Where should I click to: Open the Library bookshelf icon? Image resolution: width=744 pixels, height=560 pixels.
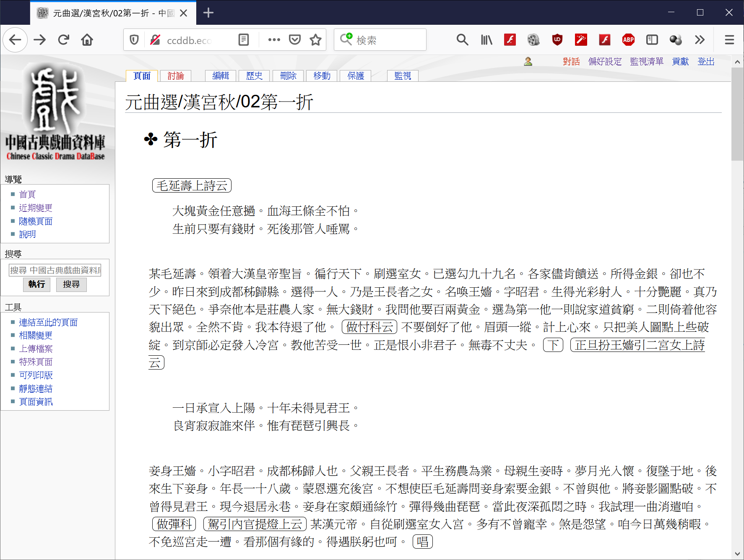pos(486,40)
